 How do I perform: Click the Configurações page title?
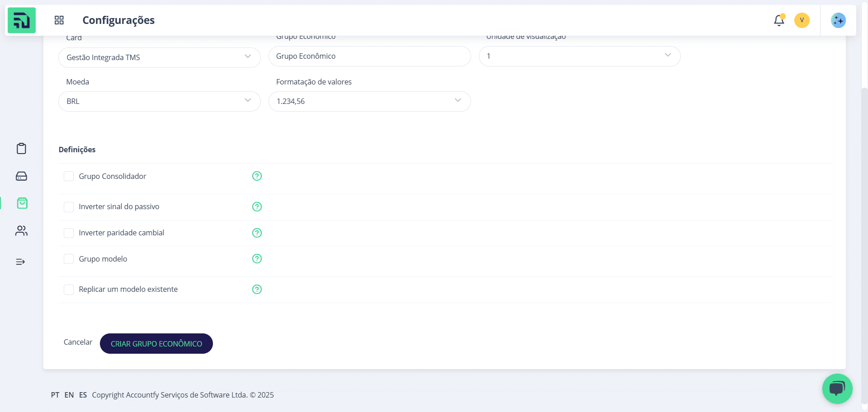click(118, 20)
